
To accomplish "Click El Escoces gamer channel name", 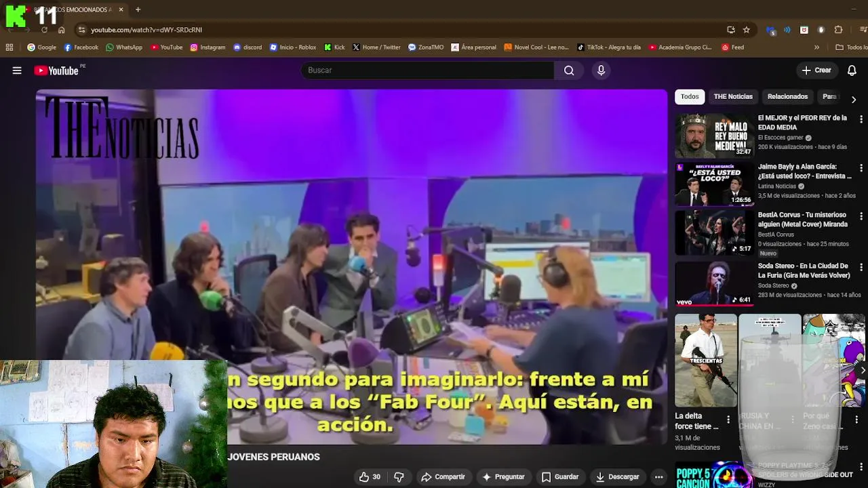I will [x=781, y=138].
